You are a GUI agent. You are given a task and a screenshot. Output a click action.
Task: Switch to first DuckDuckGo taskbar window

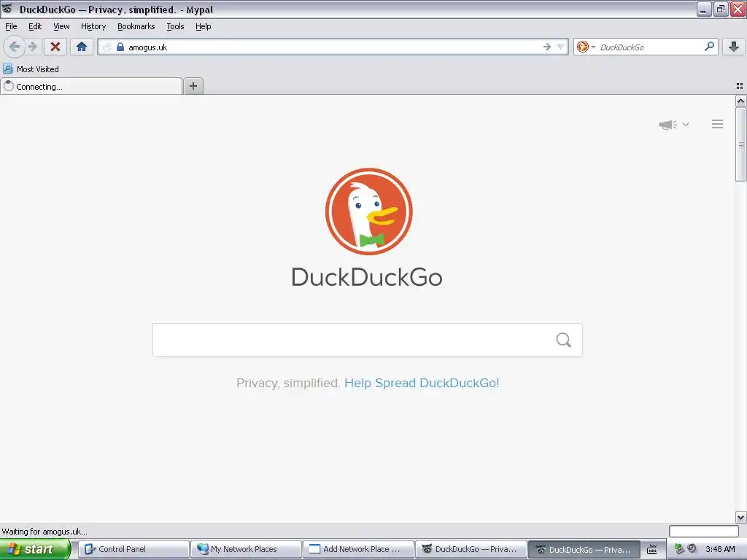point(471,549)
